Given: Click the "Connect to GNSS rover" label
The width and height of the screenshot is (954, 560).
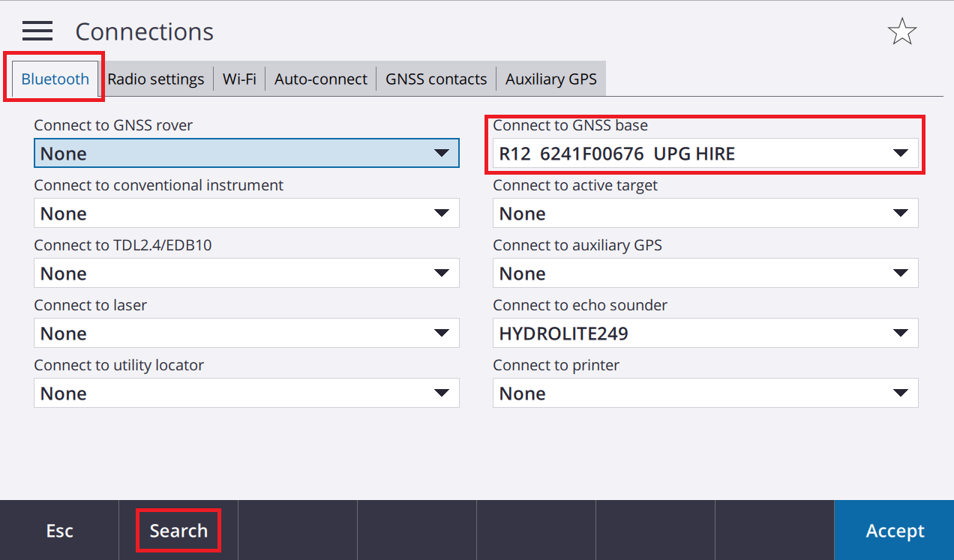Looking at the screenshot, I should [113, 125].
